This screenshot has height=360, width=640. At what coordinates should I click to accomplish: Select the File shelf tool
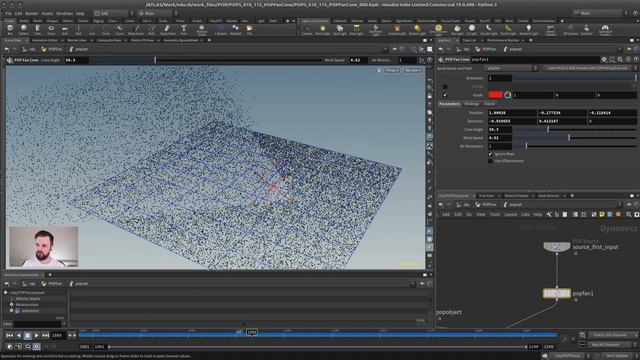point(249,29)
